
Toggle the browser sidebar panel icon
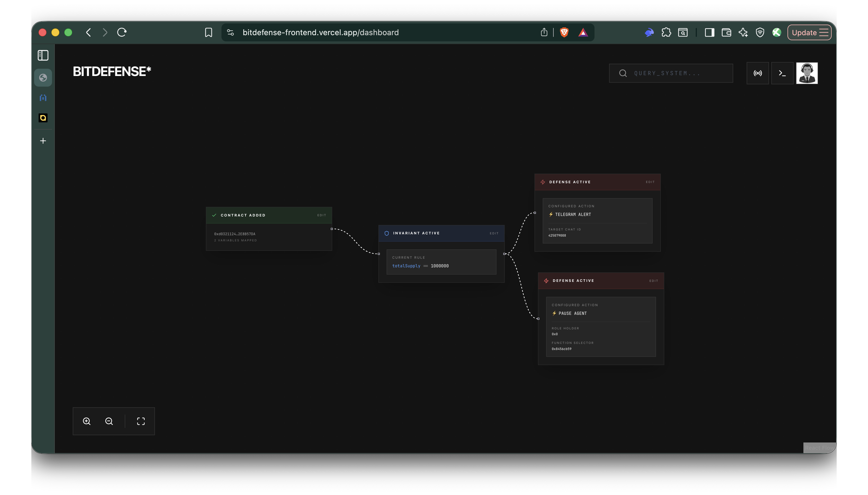click(x=43, y=55)
